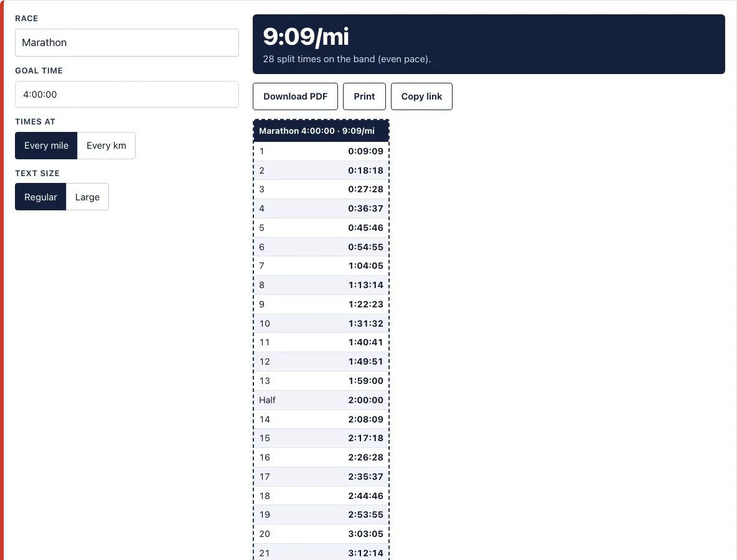Viewport: 737px width, 560px height.
Task: Select mile 8 split 1:13:14
Action: click(x=365, y=285)
